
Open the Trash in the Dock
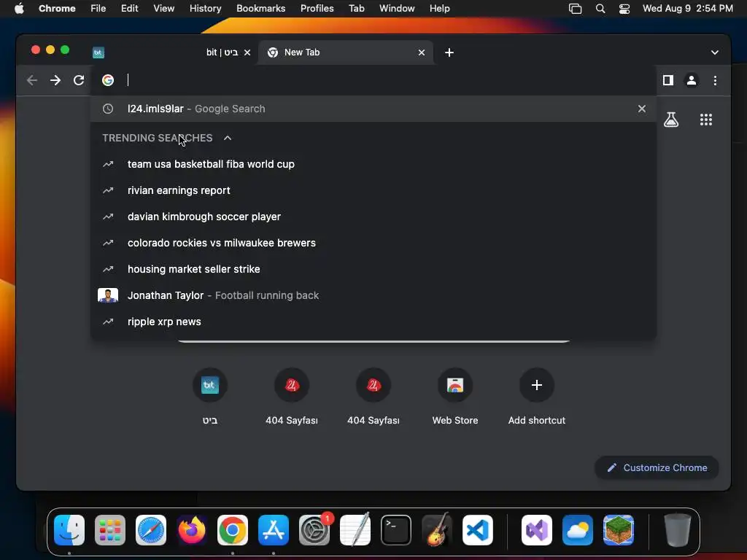[x=678, y=530]
